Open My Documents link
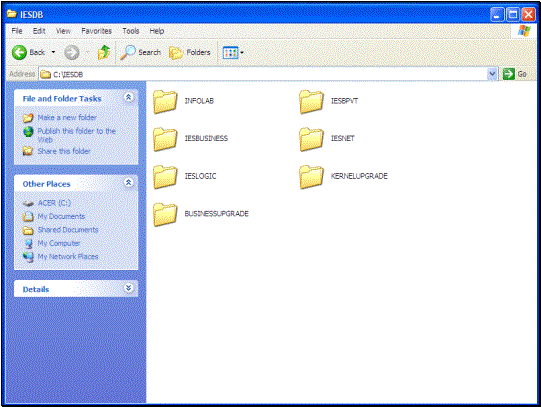This screenshot has height=407, width=541. 61,216
